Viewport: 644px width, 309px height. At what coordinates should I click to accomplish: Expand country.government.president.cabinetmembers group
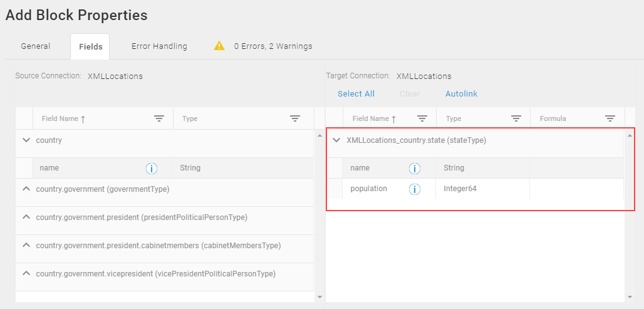click(26, 245)
